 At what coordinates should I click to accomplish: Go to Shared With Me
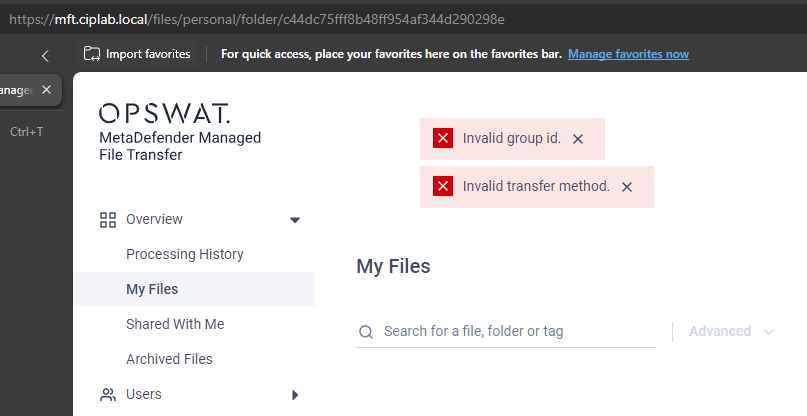(x=175, y=324)
